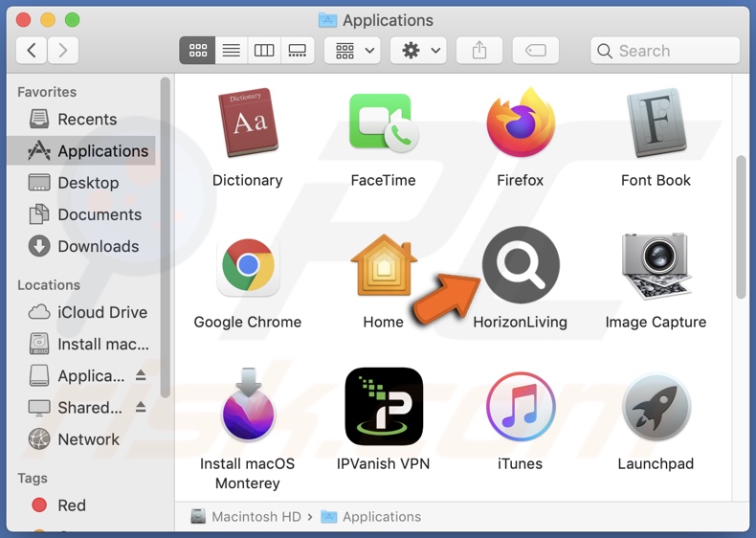Open the gear action menu

coord(418,50)
